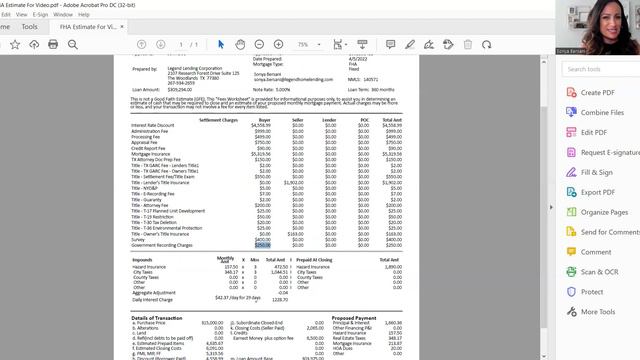
Task: Open the Window menu
Action: click(x=63, y=14)
